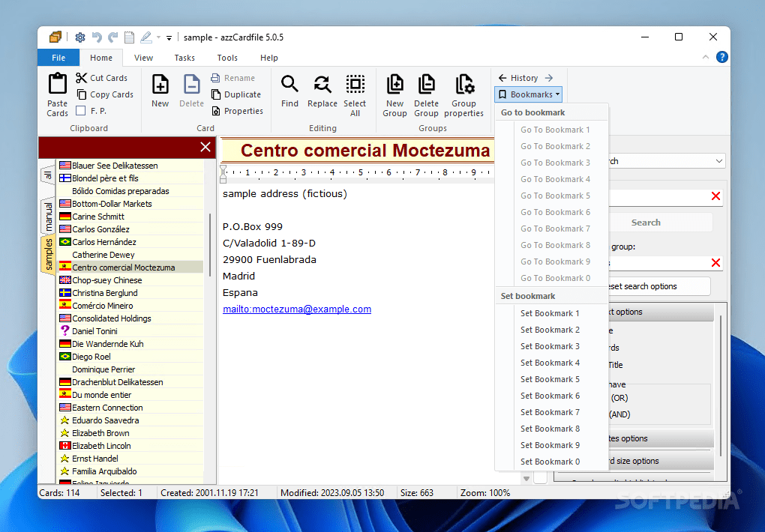Image resolution: width=765 pixels, height=532 pixels.
Task: Open the mailto:moctezuma@example.com link
Action: point(297,309)
